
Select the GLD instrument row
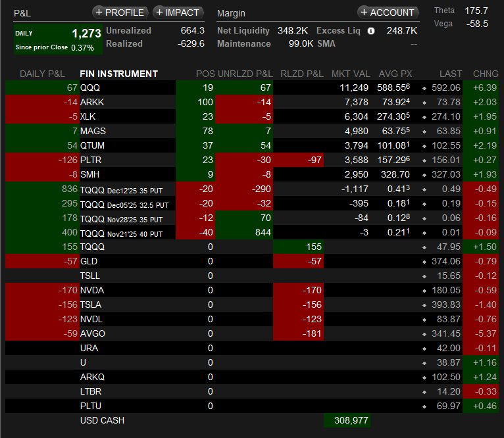coord(252,261)
